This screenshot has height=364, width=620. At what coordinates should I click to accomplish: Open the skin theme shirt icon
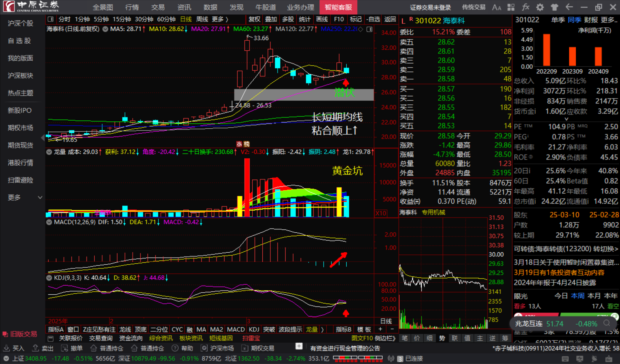[x=554, y=7]
